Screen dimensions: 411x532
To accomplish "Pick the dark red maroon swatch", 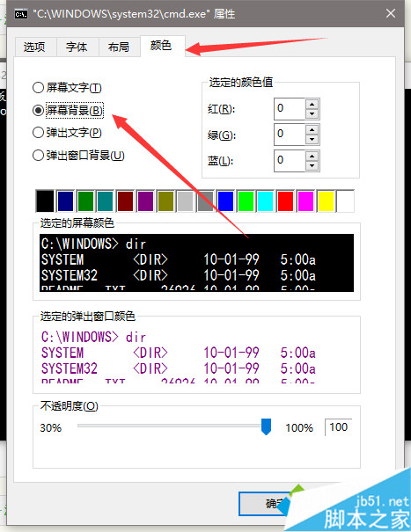I will (125, 200).
